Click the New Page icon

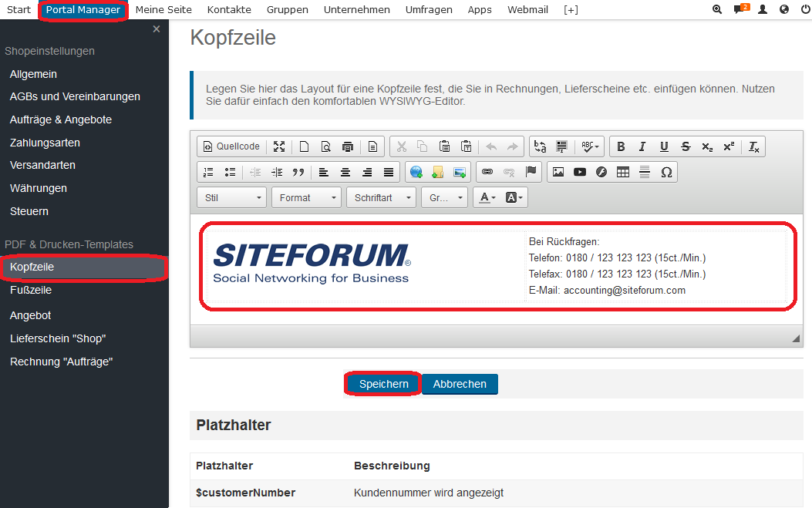point(304,146)
